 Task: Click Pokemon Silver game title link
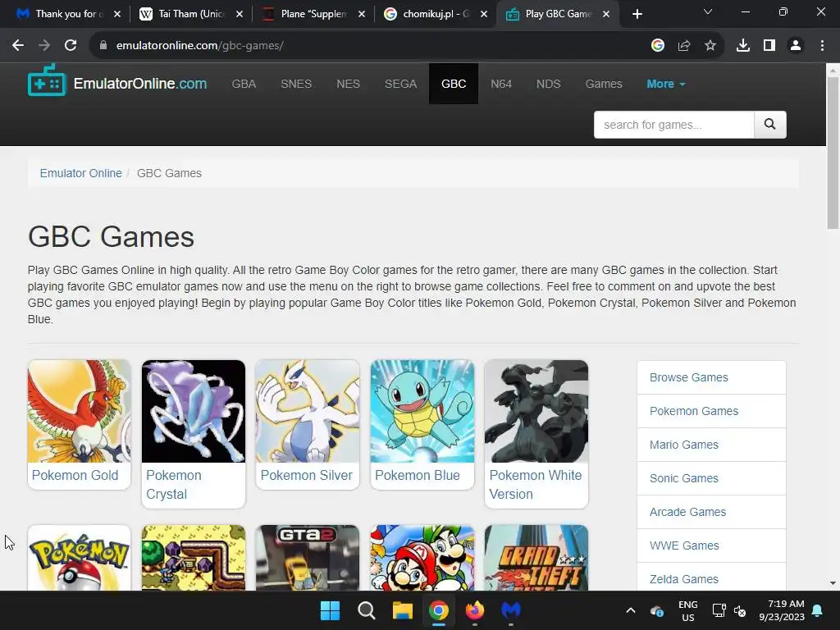(x=307, y=475)
